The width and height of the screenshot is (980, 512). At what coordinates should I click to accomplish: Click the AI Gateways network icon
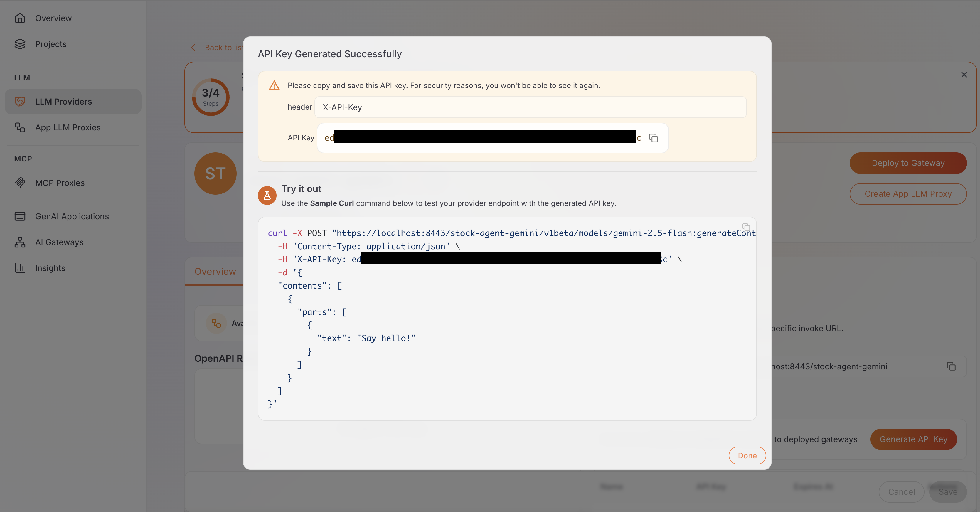pyautogui.click(x=20, y=242)
